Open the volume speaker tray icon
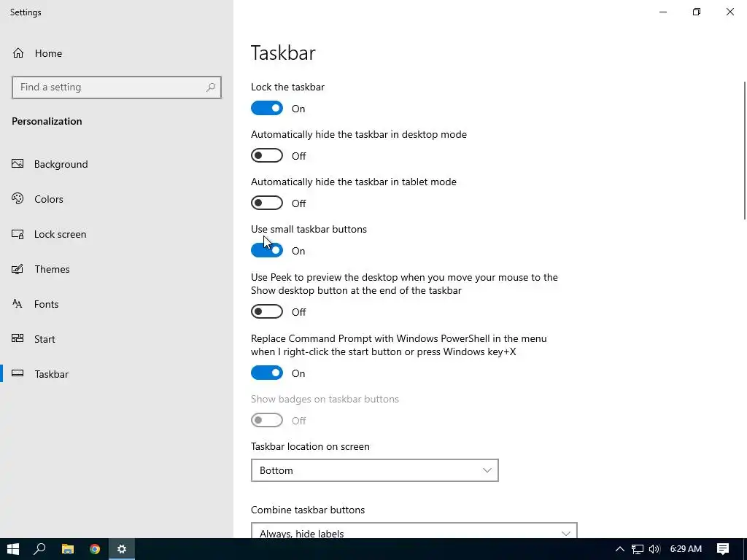This screenshot has height=560, width=747. click(654, 549)
